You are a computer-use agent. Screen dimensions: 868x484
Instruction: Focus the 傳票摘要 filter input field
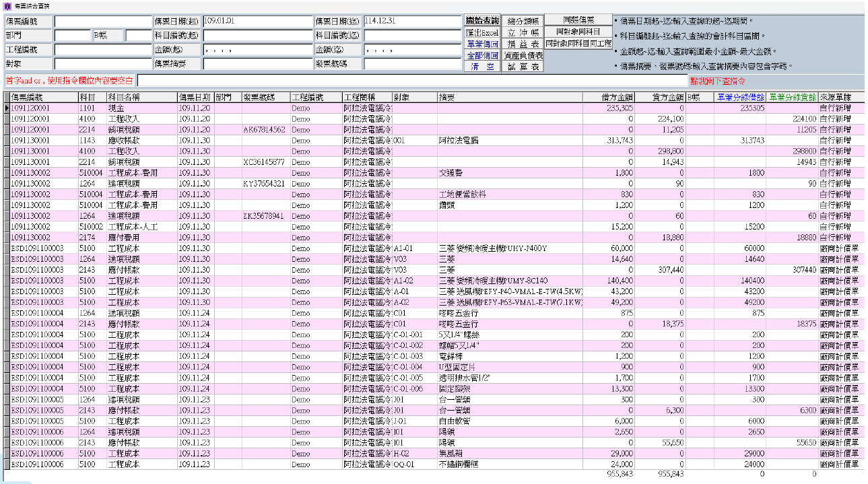click(257, 64)
